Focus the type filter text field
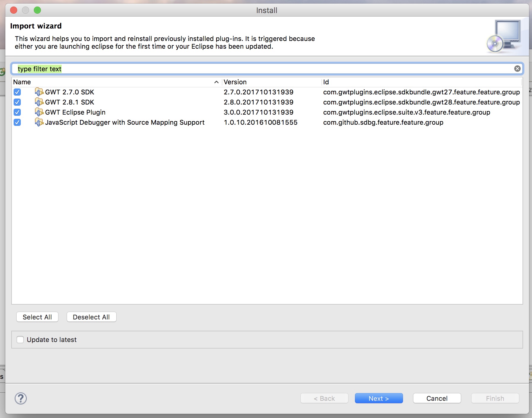The image size is (532, 418). click(261, 69)
